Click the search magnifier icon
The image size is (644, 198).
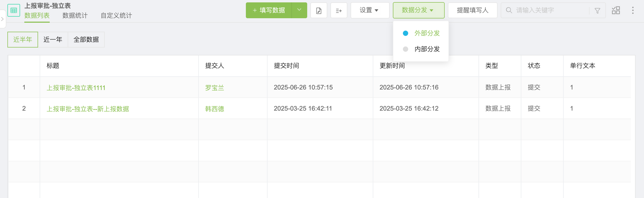[509, 10]
